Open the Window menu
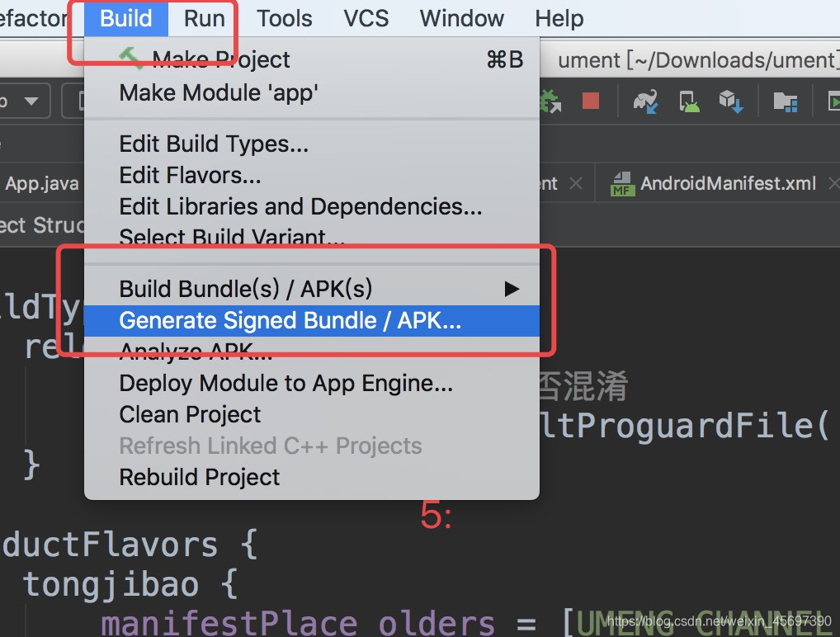840x637 pixels. coord(462,18)
